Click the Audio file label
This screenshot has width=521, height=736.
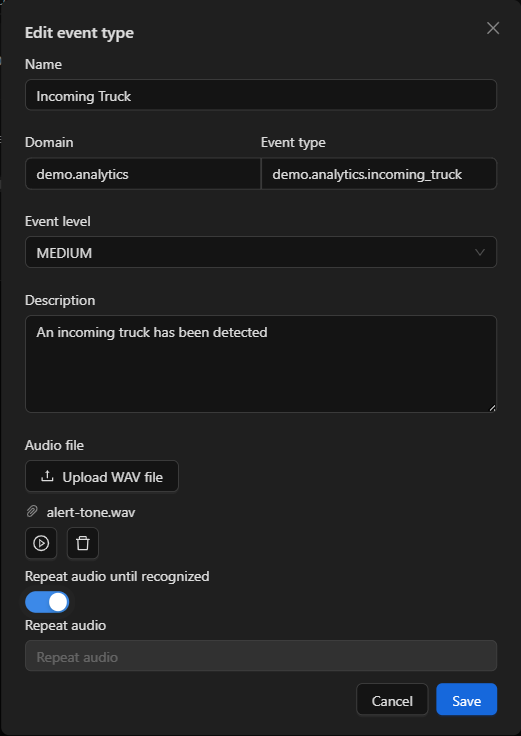54,445
